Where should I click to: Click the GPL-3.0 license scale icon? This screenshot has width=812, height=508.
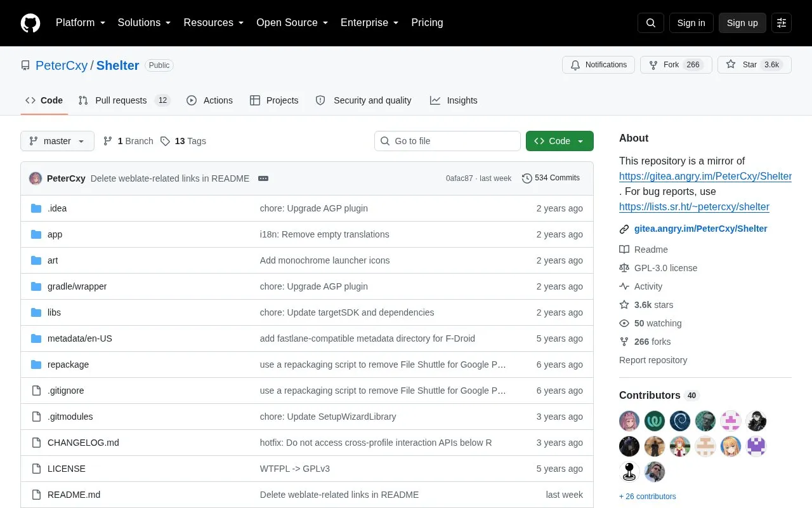624,268
